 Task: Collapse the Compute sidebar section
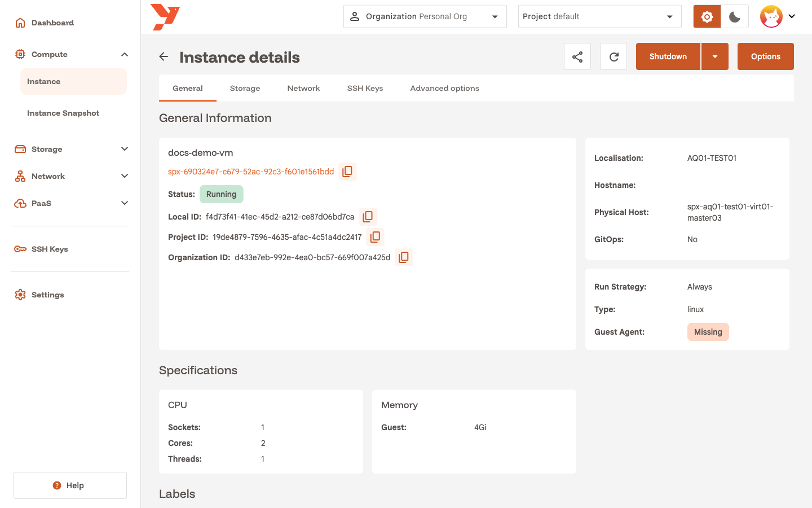point(125,54)
